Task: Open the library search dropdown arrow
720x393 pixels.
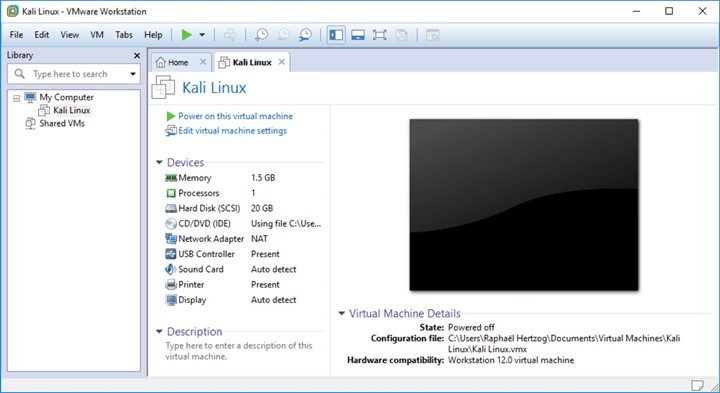Action: point(133,74)
